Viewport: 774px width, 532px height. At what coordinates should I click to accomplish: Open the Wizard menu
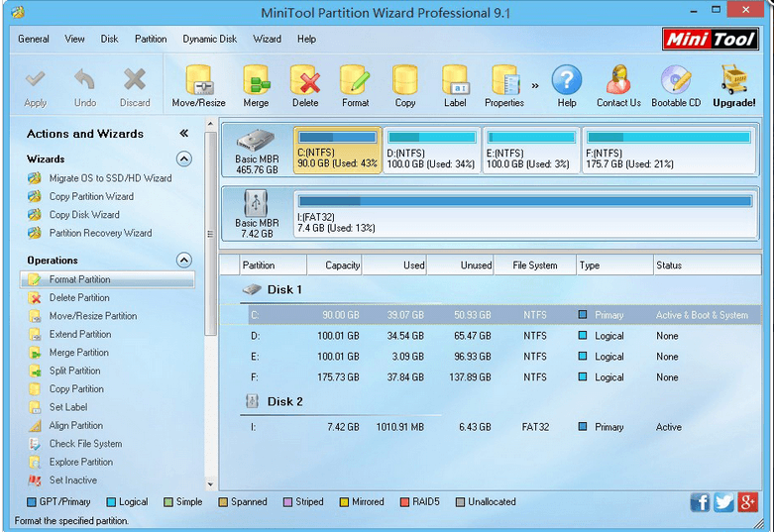[x=267, y=40]
